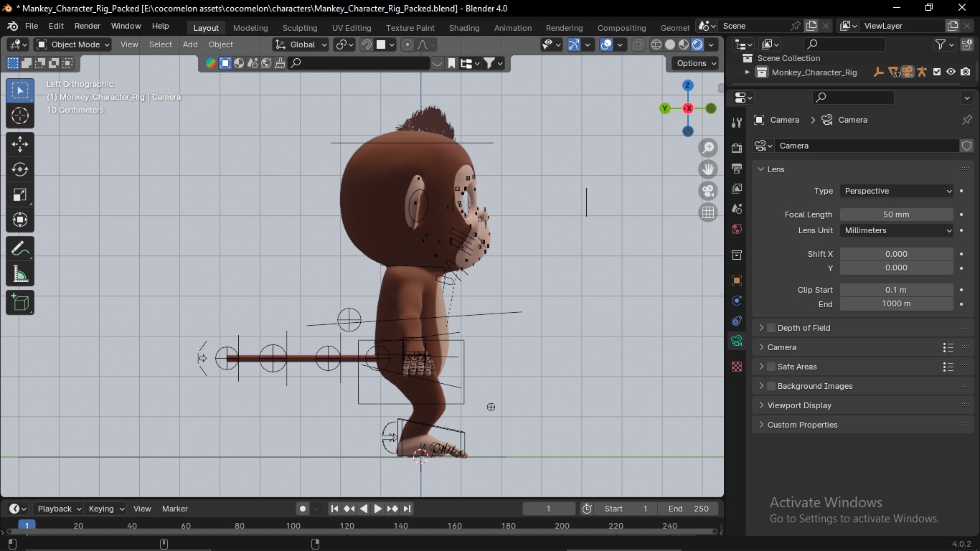The width and height of the screenshot is (980, 551).
Task: Activate the Annotate pencil tool
Action: coord(20,249)
